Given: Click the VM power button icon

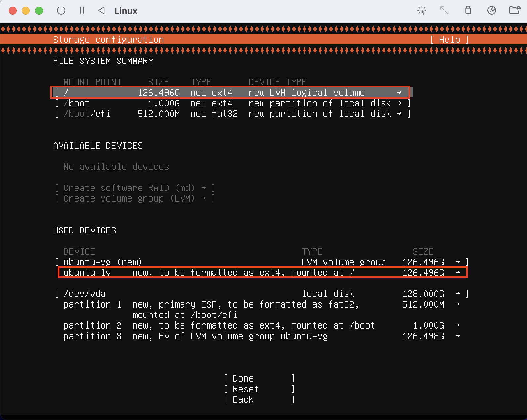Looking at the screenshot, I should coord(61,11).
